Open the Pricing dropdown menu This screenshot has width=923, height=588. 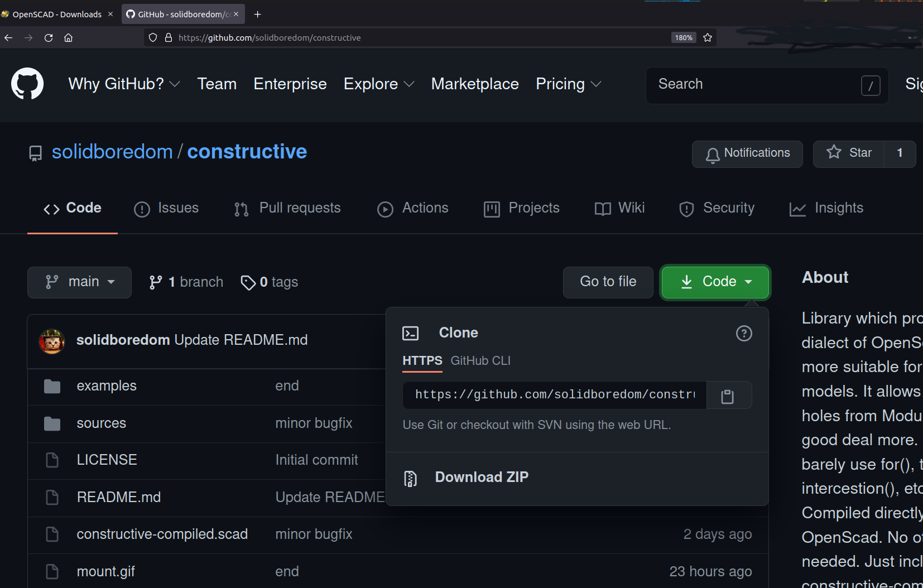[x=568, y=84]
